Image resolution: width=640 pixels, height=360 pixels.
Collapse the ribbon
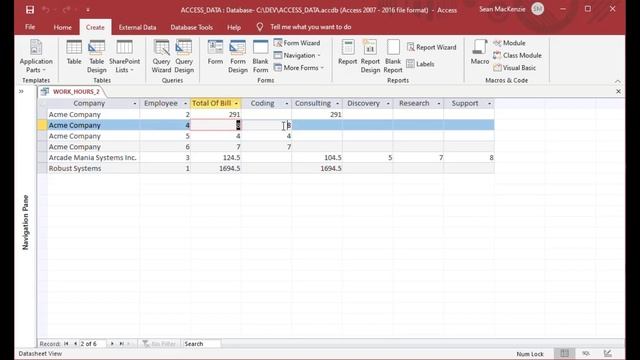tap(618, 81)
